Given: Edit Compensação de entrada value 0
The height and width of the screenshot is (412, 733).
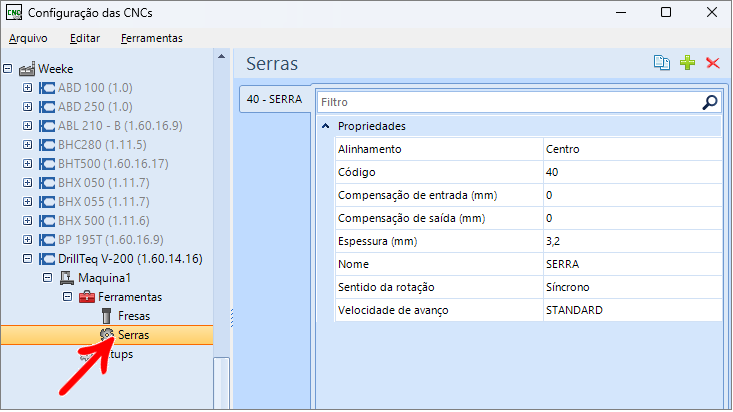Looking at the screenshot, I should click(x=632, y=195).
